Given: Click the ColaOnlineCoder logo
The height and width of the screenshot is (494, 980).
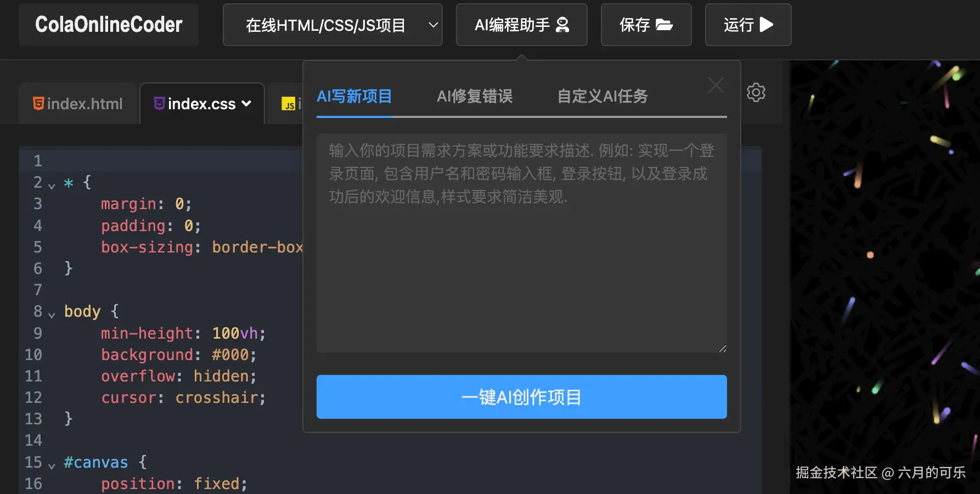Looking at the screenshot, I should click(108, 25).
